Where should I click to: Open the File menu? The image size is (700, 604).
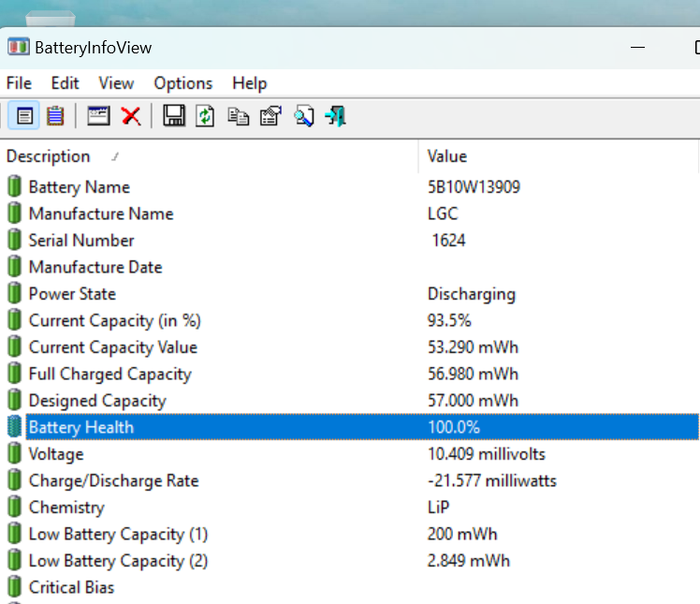tap(19, 83)
